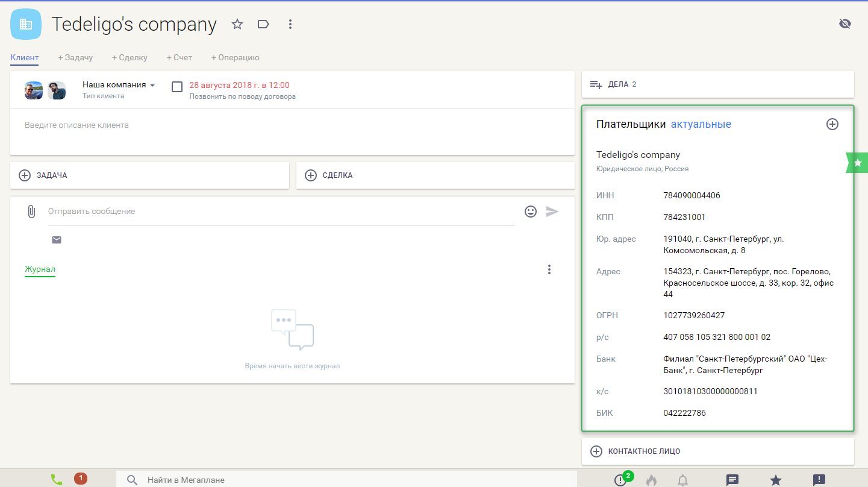Expand the ДЕЛА 2 panel
The height and width of the screenshot is (487, 868).
717,84
